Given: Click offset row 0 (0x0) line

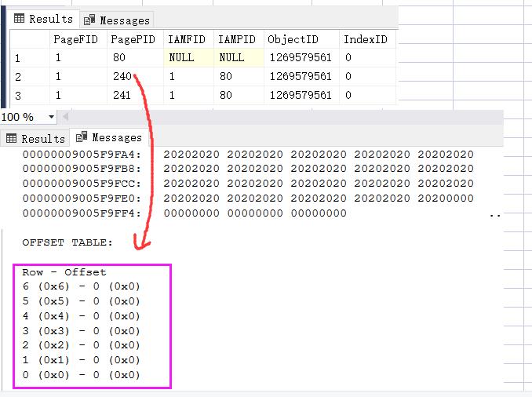Looking at the screenshot, I should [81, 375].
